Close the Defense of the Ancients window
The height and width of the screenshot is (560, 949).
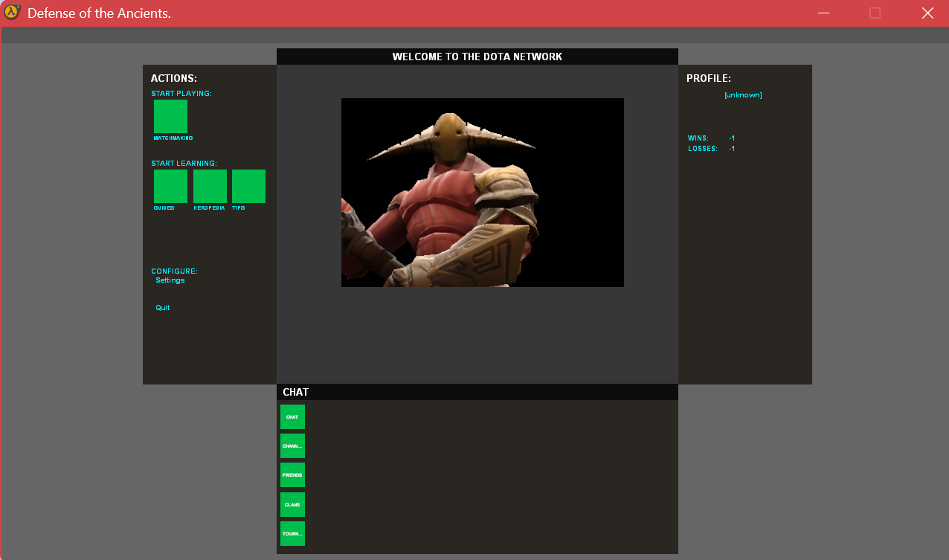(927, 13)
